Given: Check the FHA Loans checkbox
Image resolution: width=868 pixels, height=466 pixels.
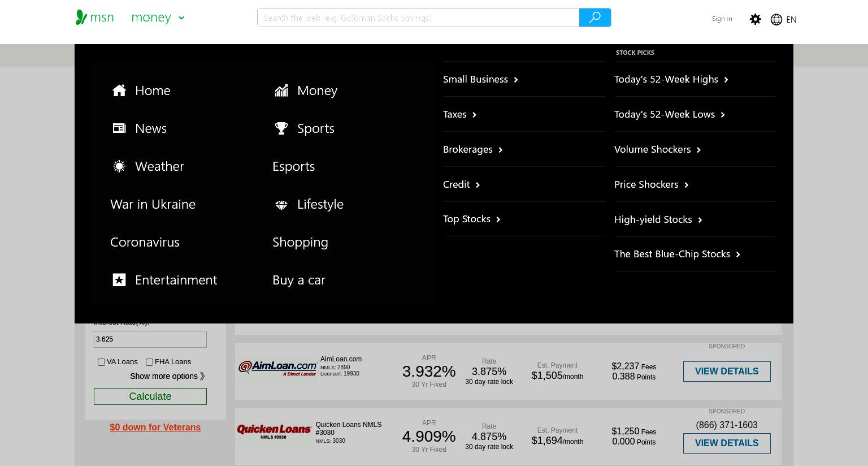Looking at the screenshot, I should pyautogui.click(x=149, y=362).
